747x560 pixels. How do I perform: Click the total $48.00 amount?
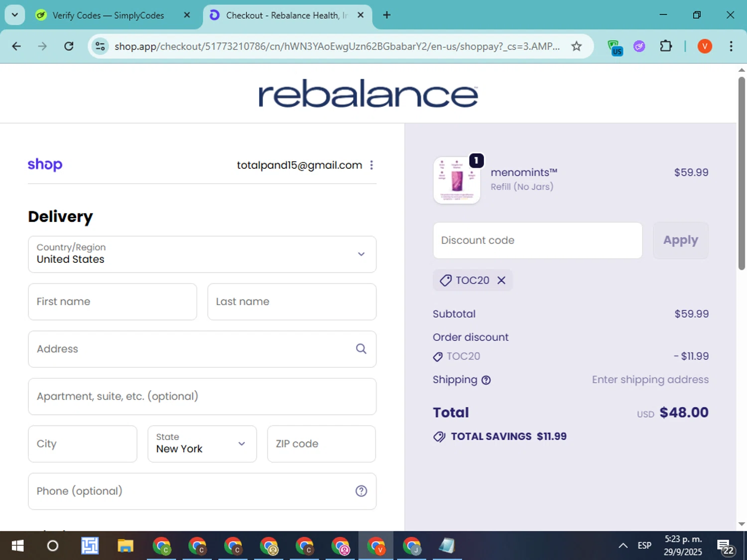pyautogui.click(x=684, y=413)
